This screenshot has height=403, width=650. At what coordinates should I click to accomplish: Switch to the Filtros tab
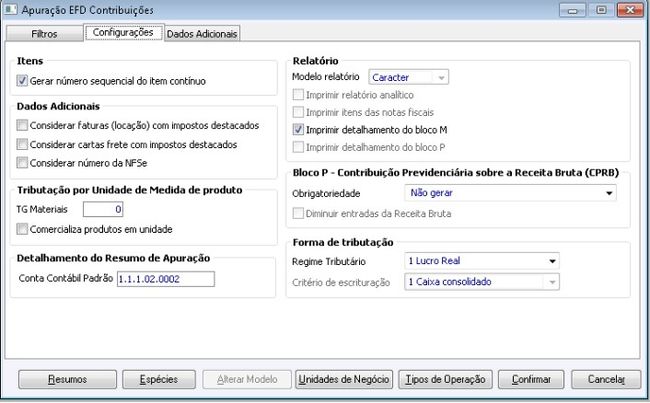tap(44, 34)
